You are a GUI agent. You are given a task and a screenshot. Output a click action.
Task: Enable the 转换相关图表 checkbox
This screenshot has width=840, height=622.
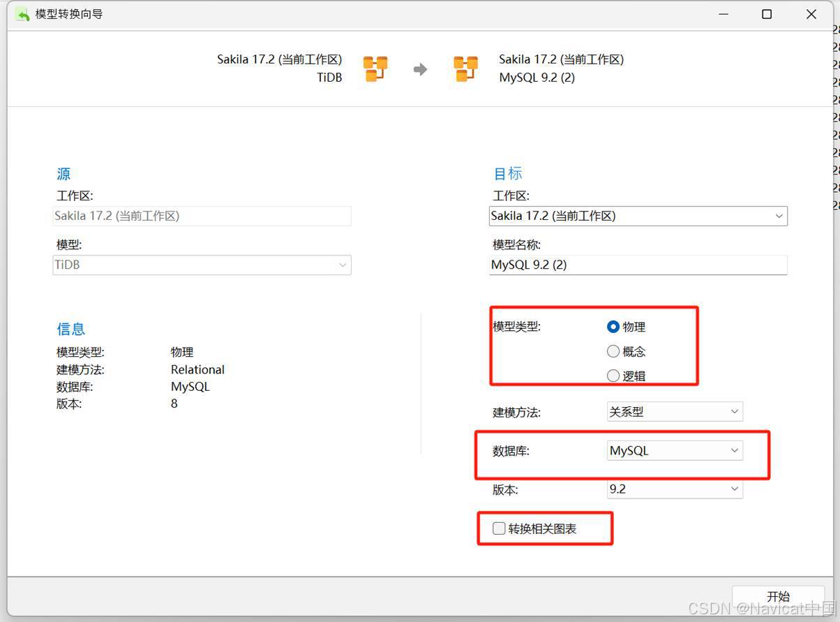point(499,528)
